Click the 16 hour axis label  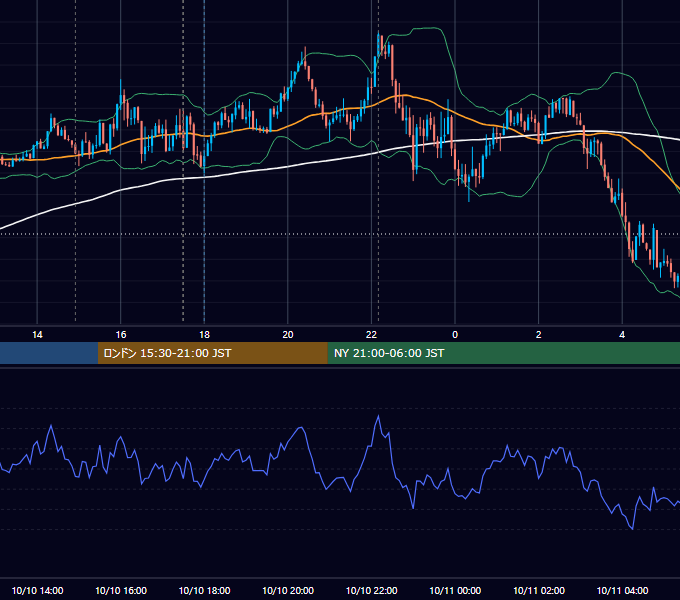click(121, 335)
